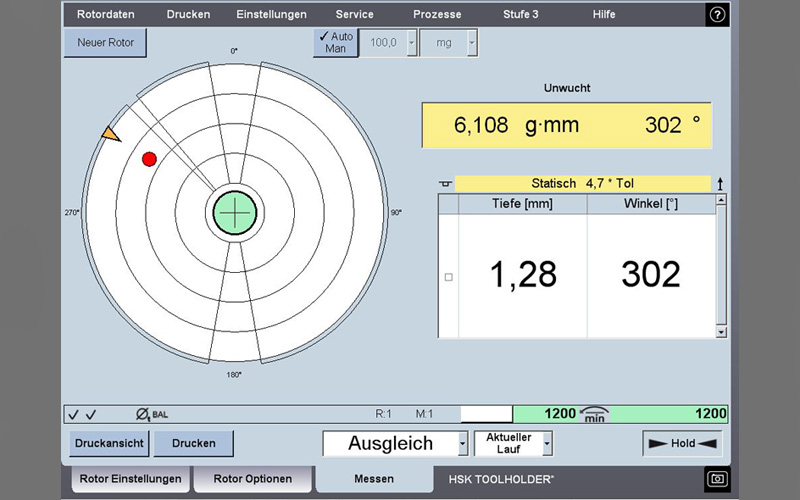Viewport: 800px width, 500px height.
Task: Click the RPM gauge icon in status bar
Action: click(x=595, y=414)
